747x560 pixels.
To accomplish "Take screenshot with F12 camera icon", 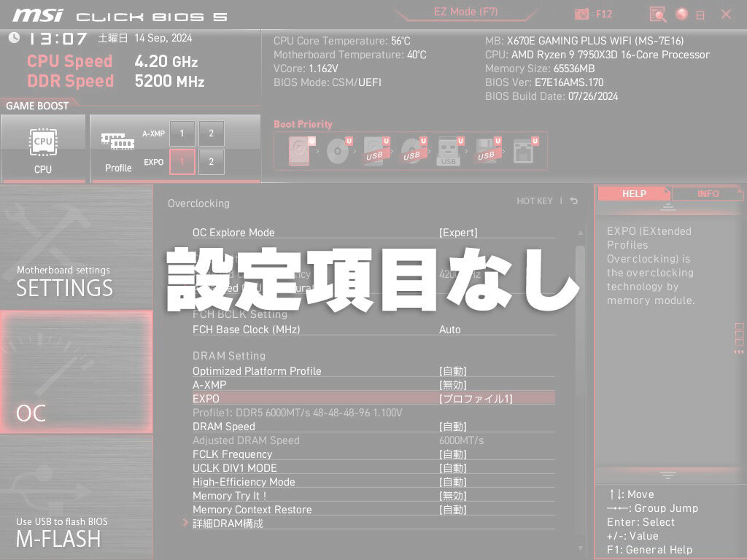I will (x=581, y=14).
